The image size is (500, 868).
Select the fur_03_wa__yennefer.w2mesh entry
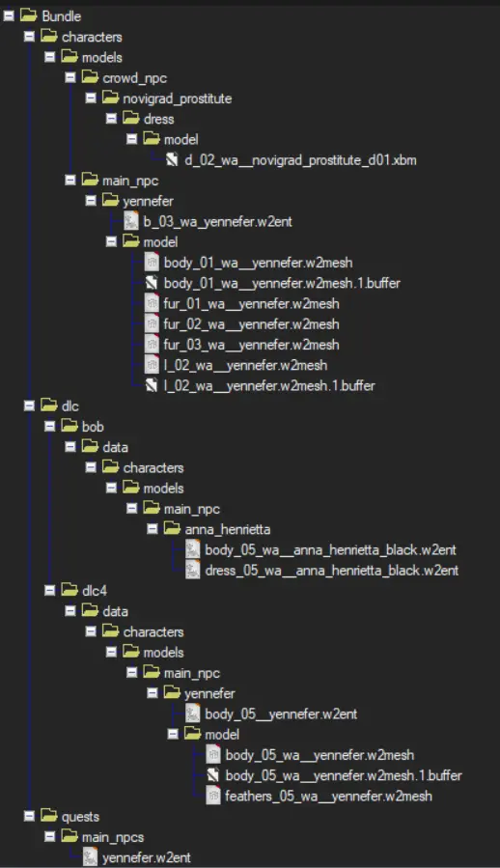coord(251,345)
